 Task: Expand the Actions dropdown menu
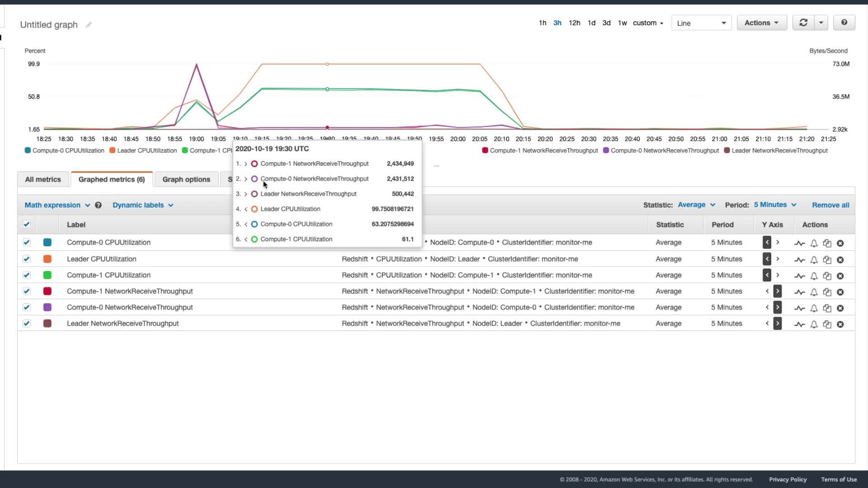point(762,23)
